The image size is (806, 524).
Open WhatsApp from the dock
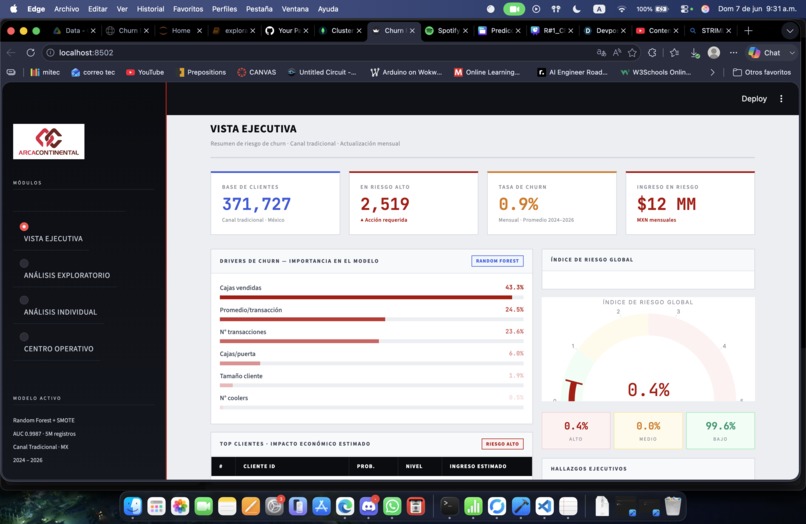coord(392,507)
